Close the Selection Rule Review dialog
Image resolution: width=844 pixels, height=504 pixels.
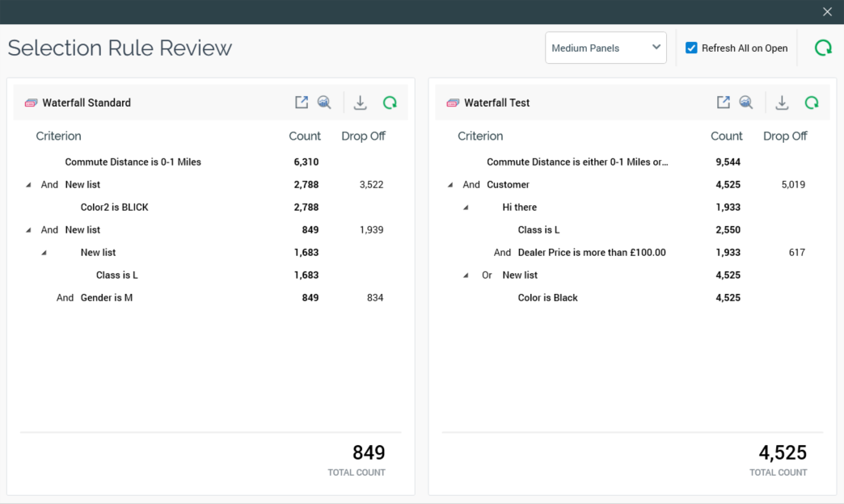click(x=827, y=12)
